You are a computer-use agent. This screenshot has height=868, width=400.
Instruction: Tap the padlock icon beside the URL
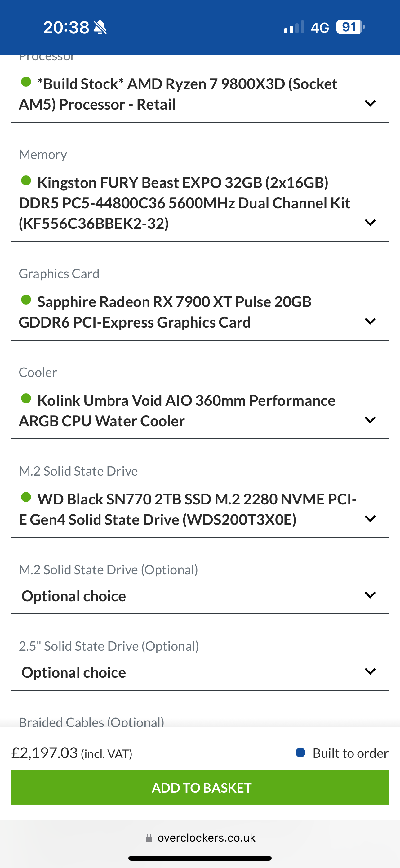(149, 838)
